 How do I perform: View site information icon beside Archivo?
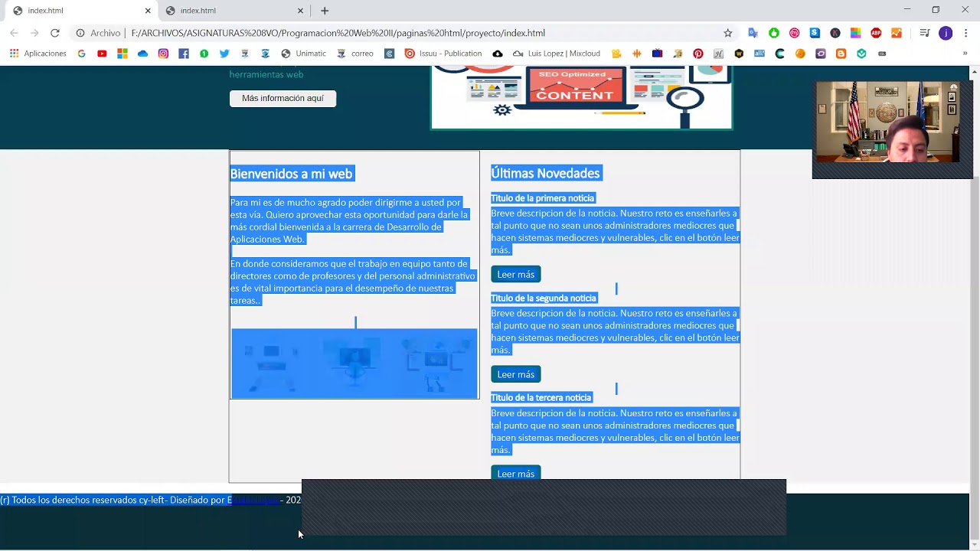coord(80,33)
